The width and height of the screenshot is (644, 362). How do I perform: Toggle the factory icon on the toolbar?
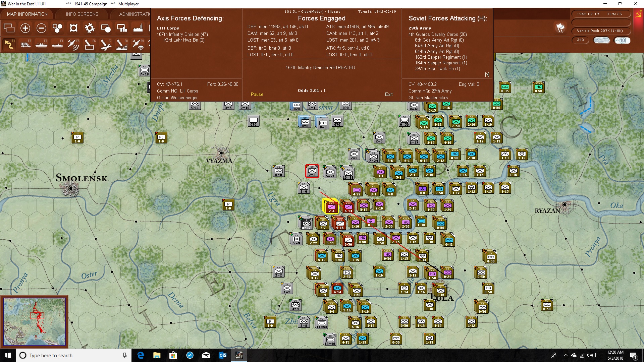138,28
